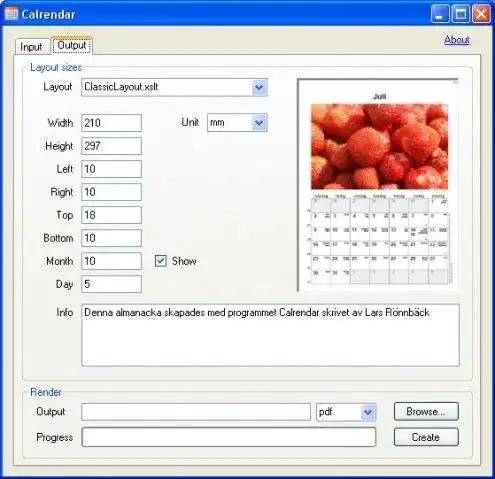
Task: Open the pdf output format dropdown
Action: pos(368,412)
